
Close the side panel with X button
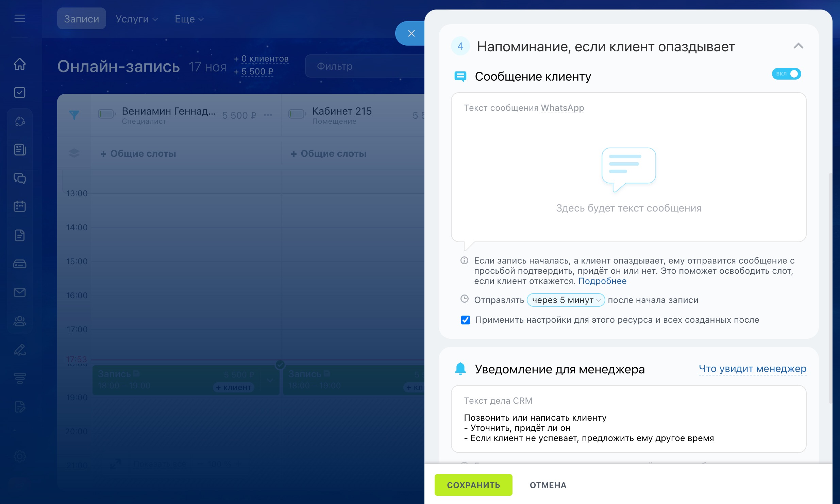coord(411,33)
